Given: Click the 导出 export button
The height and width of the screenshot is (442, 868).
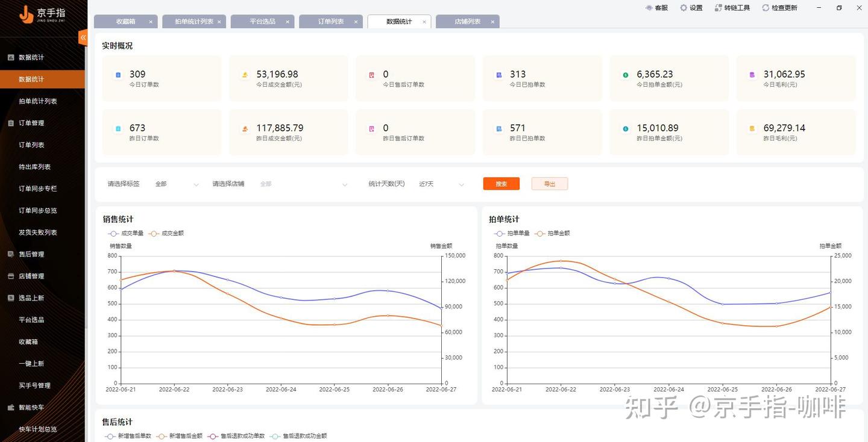Looking at the screenshot, I should click(x=550, y=184).
